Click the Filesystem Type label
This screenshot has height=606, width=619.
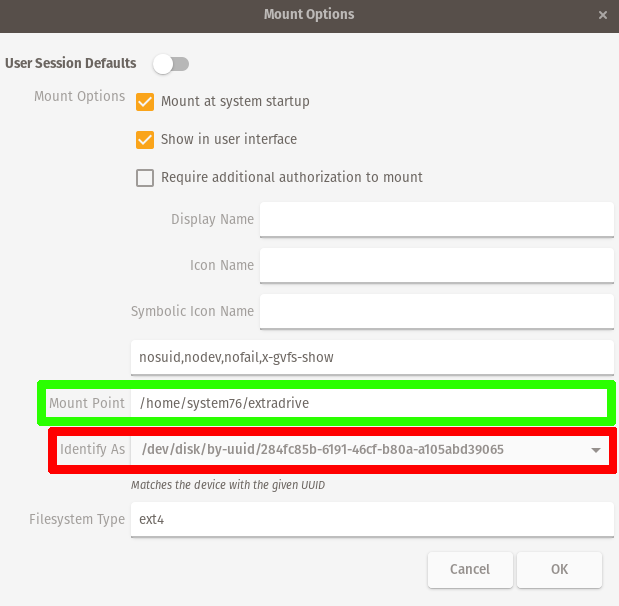tap(77, 520)
